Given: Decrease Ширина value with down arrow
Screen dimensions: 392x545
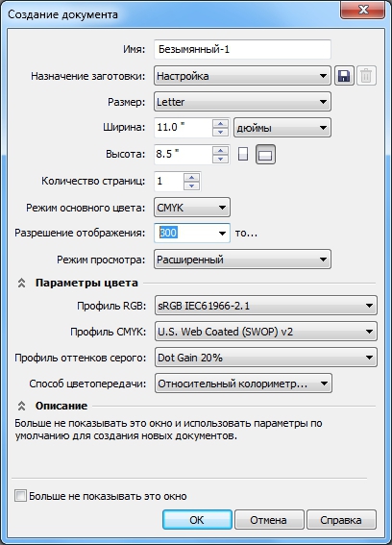Looking at the screenshot, I should 220,132.
